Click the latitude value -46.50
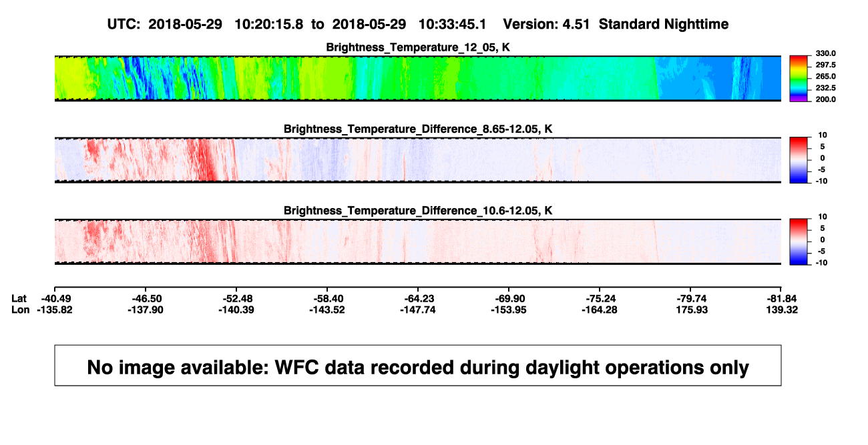 (x=146, y=298)
